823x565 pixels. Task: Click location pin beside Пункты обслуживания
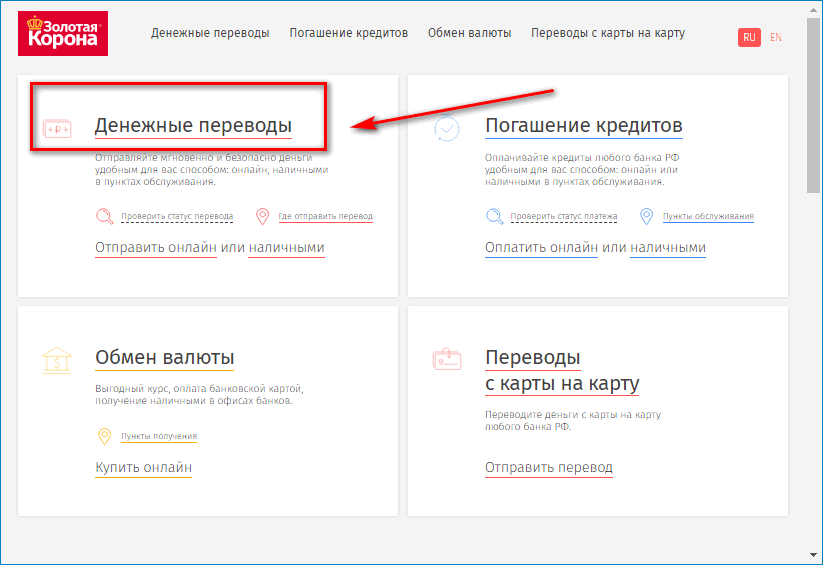click(647, 216)
